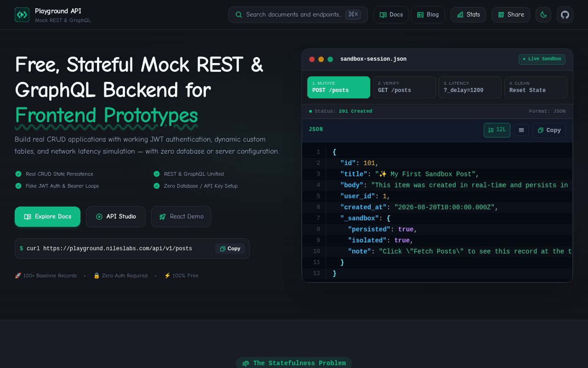588x368 pixels.
Task: Click the Playground API logo icon
Action: pos(22,15)
